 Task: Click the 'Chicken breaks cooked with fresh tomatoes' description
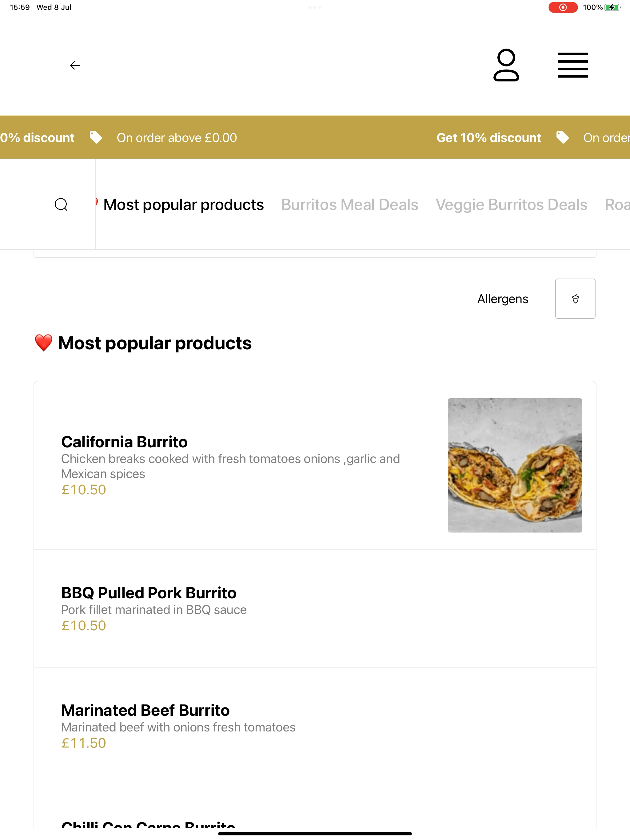click(230, 466)
